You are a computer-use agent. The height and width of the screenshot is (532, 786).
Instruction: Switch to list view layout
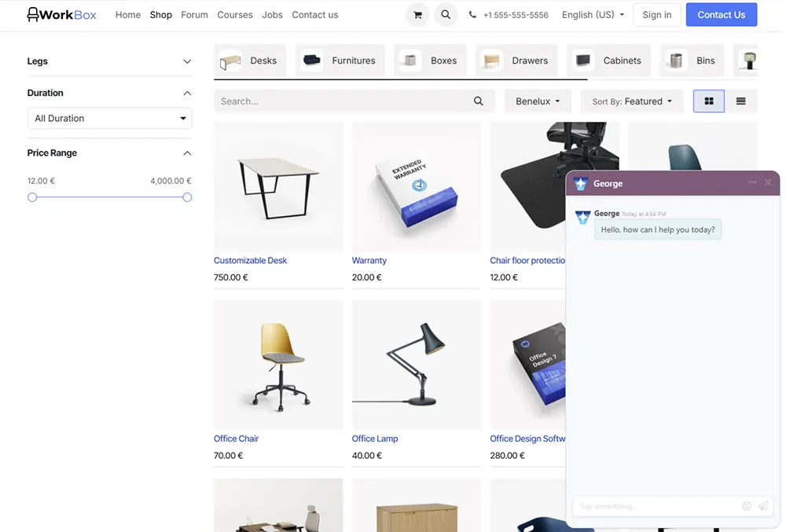(x=740, y=101)
